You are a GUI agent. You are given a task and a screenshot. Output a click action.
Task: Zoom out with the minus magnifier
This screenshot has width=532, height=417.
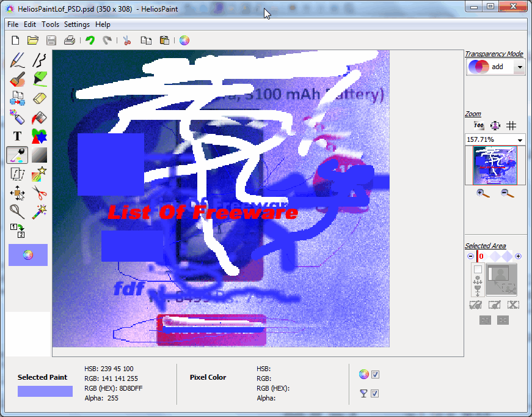click(507, 194)
